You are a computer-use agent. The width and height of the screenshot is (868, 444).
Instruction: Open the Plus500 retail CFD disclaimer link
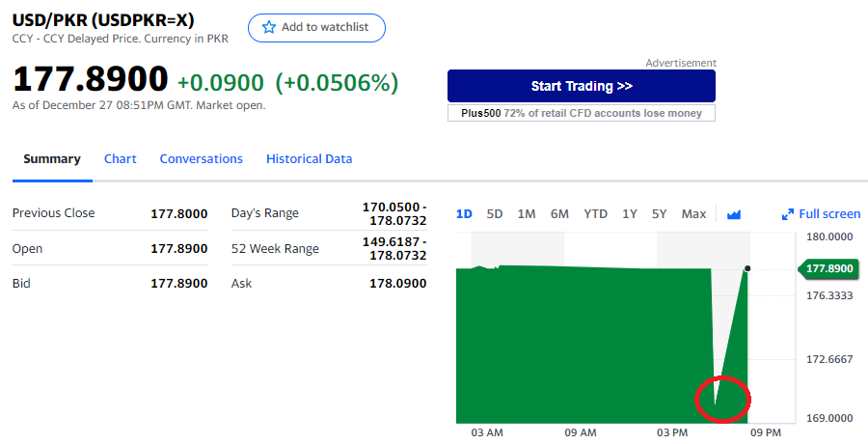click(x=582, y=113)
